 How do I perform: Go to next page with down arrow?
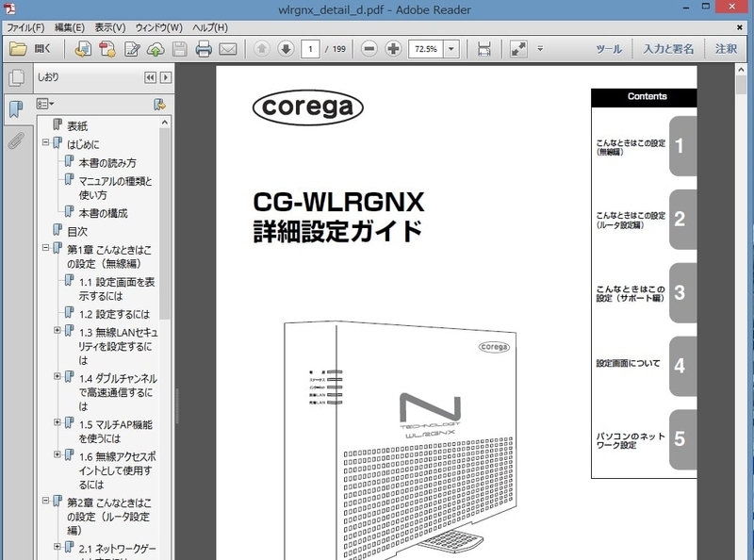click(286, 49)
